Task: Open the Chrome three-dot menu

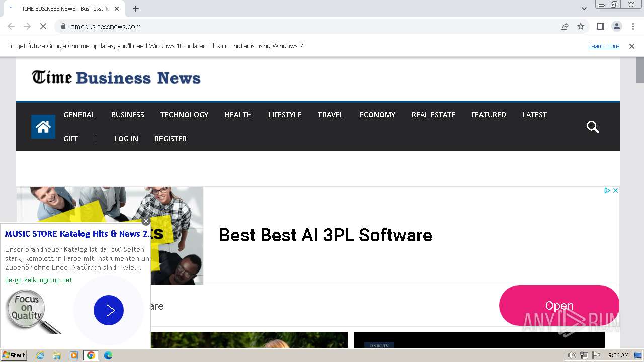Action: [x=633, y=26]
